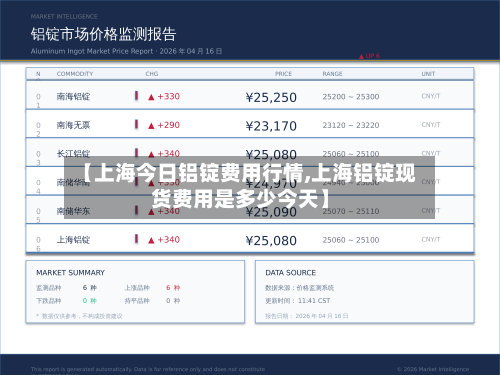Click the red bar marker in 南海无票 row
The height and width of the screenshot is (375, 500).
(136, 124)
